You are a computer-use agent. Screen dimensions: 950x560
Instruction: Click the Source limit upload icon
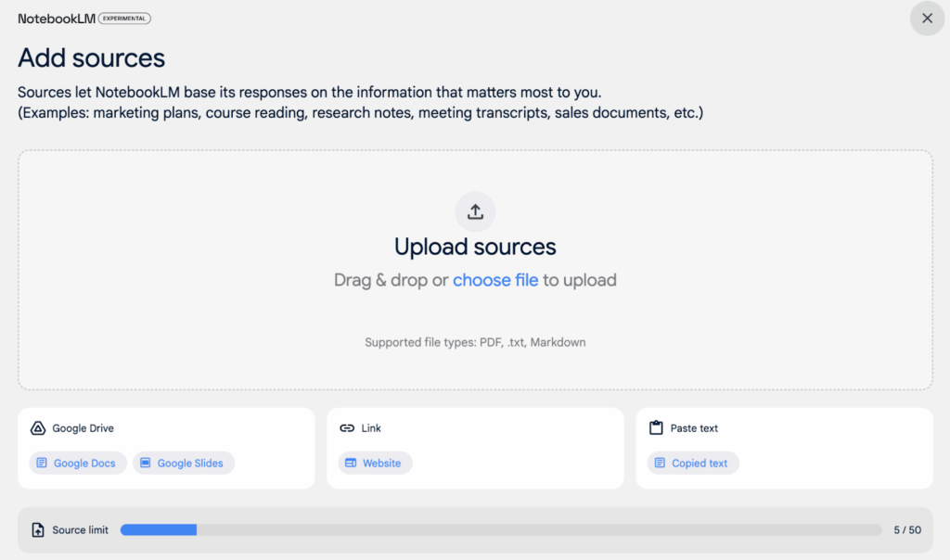coord(38,530)
